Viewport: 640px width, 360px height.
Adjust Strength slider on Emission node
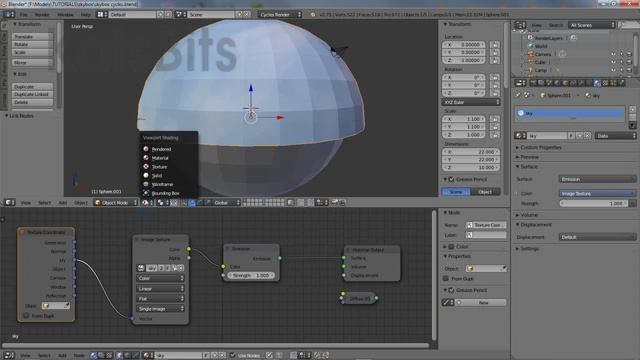coord(251,276)
